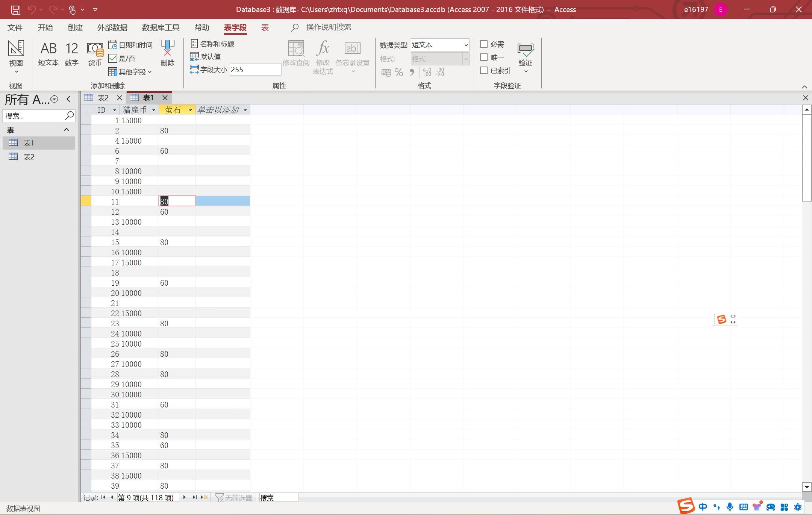Click the new (blank) record button

tap(205, 497)
